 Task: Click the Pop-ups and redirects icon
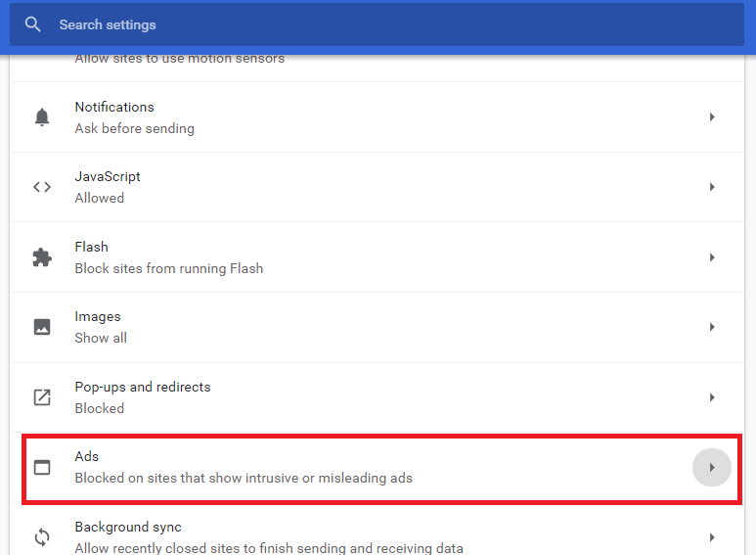pyautogui.click(x=42, y=397)
